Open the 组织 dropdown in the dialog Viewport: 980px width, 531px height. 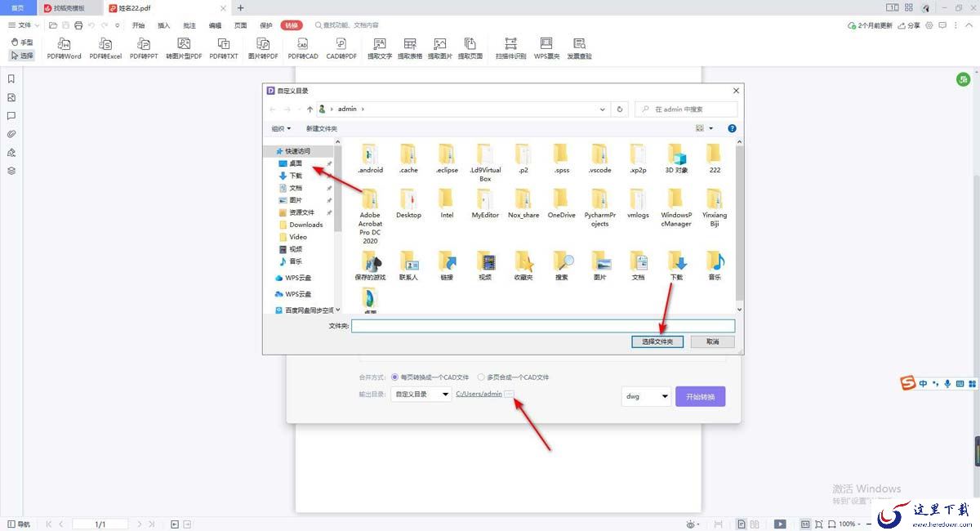(x=282, y=128)
